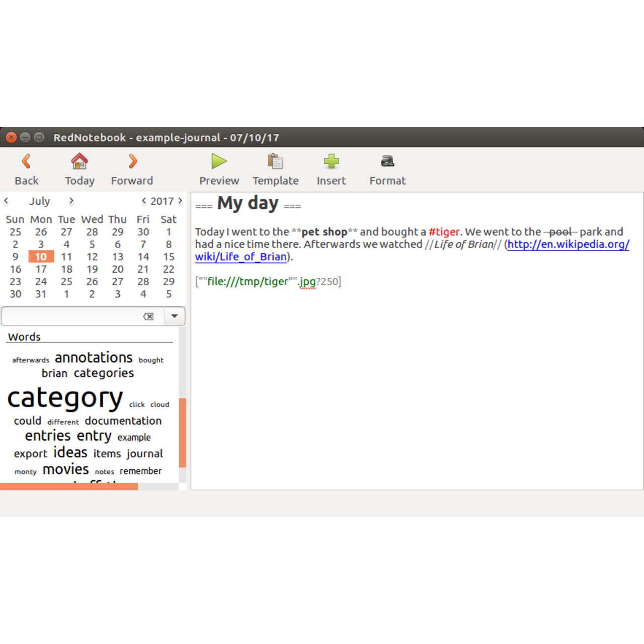Click 'movies' in the Words panel

tap(65, 469)
